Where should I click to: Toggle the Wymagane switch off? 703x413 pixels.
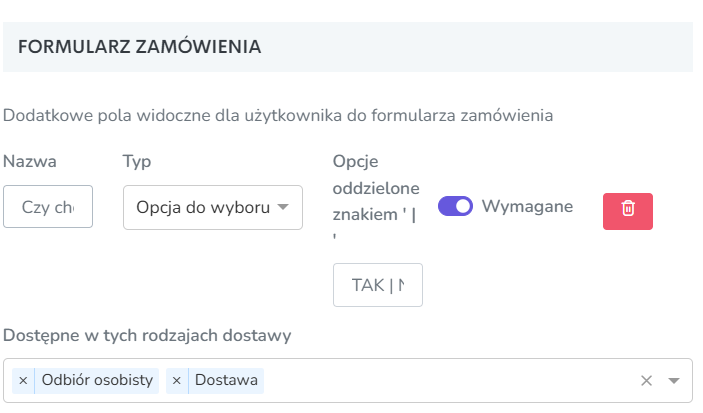click(x=455, y=206)
